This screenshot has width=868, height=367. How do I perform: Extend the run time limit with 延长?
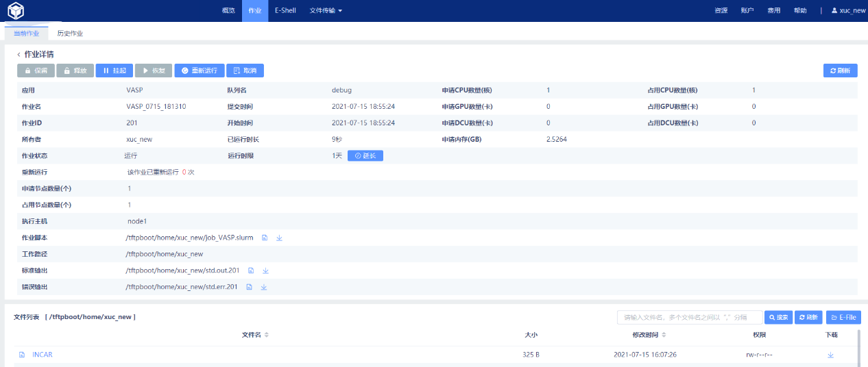pos(365,155)
